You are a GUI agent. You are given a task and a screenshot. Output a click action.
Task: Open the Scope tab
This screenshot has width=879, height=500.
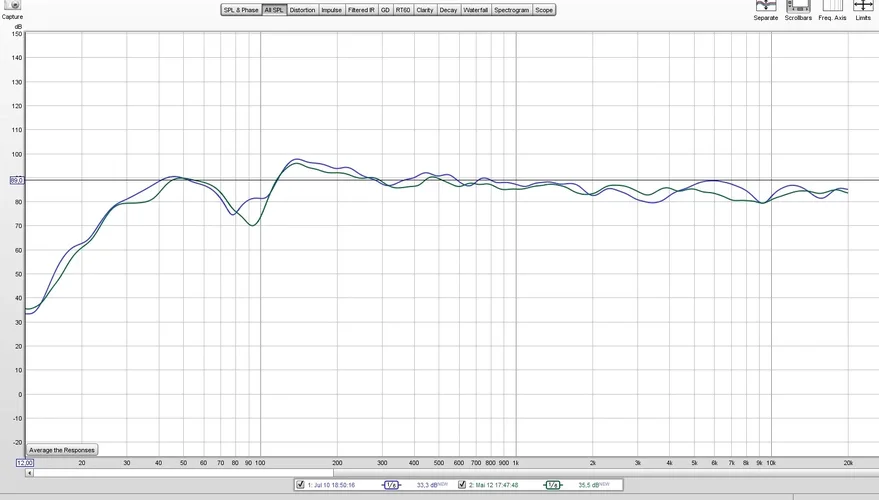tap(544, 10)
